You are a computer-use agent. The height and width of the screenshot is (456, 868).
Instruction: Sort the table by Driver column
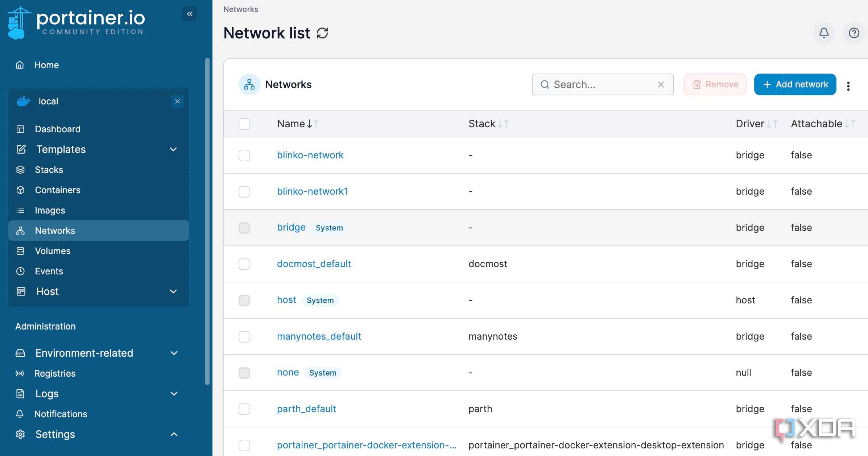click(756, 124)
